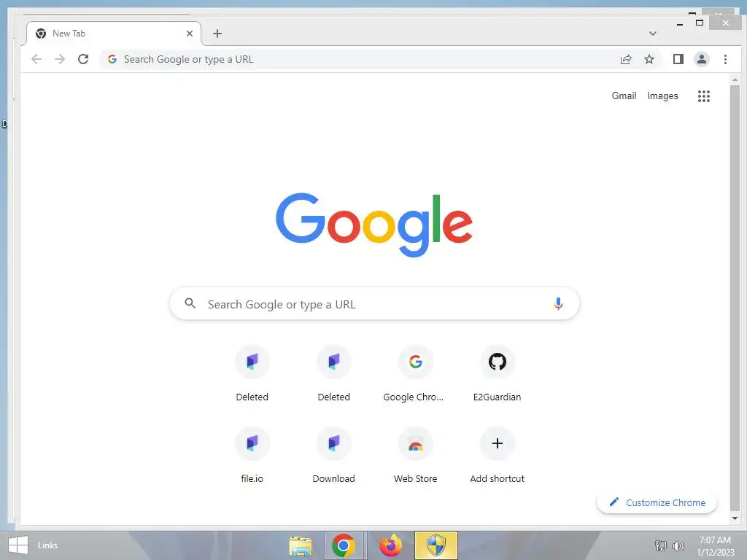Open the Google apps grid
Image resolution: width=747 pixels, height=560 pixels.
coord(704,96)
